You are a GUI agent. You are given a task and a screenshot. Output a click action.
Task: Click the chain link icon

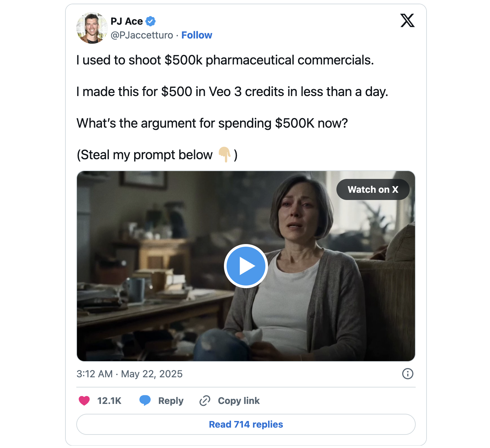(205, 401)
